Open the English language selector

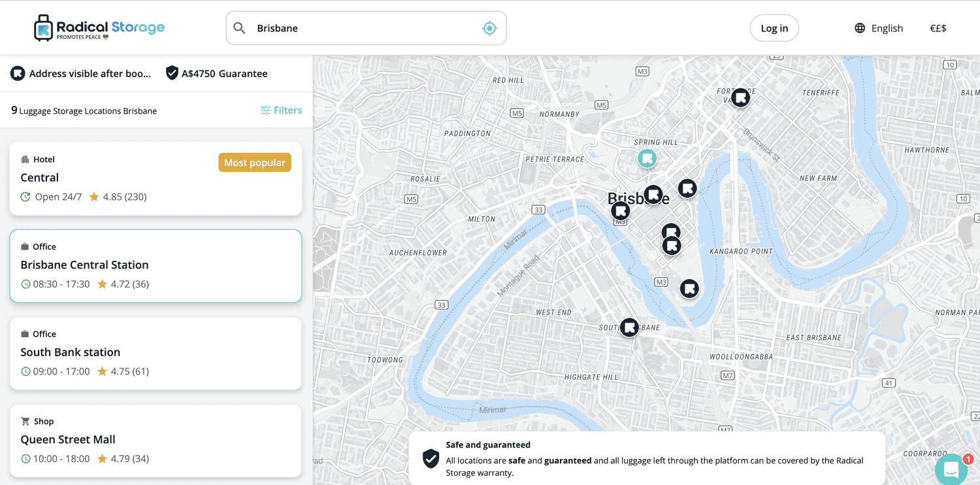coord(879,28)
